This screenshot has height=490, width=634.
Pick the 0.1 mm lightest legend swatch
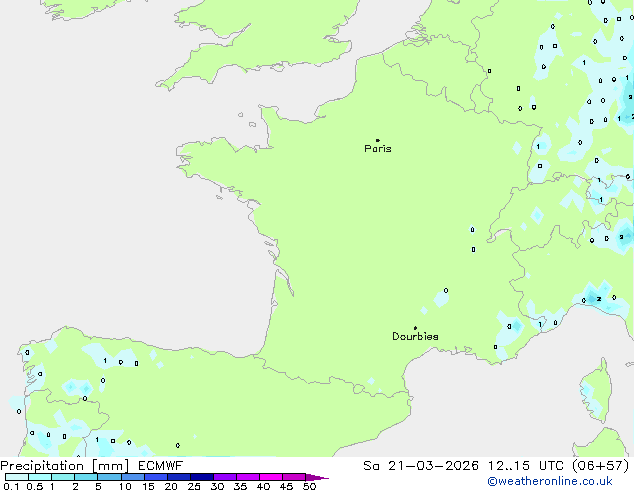(x=15, y=477)
